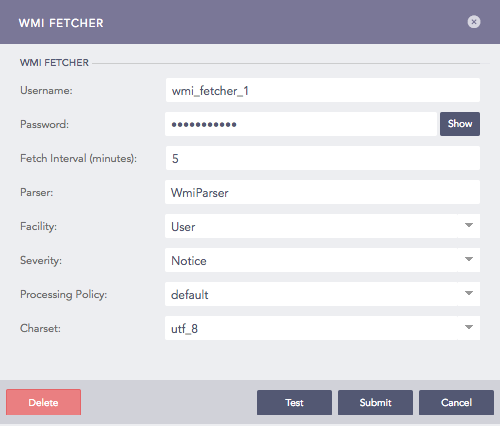Click the Username input field
Screen dimensions: 500x426
pos(323,90)
